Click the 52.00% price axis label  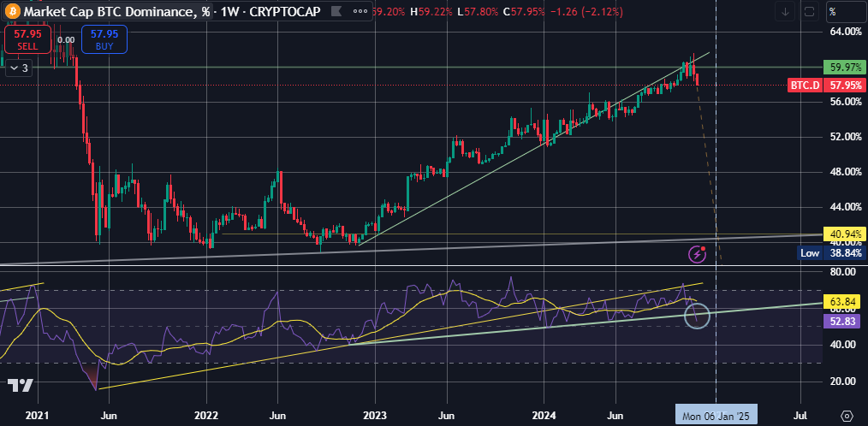[847, 137]
